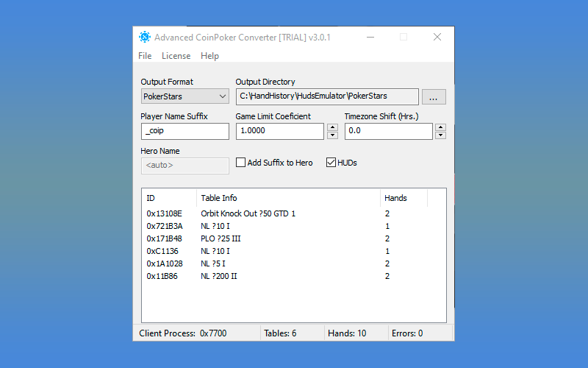Close the converter window
The image size is (588, 368).
[x=437, y=37]
